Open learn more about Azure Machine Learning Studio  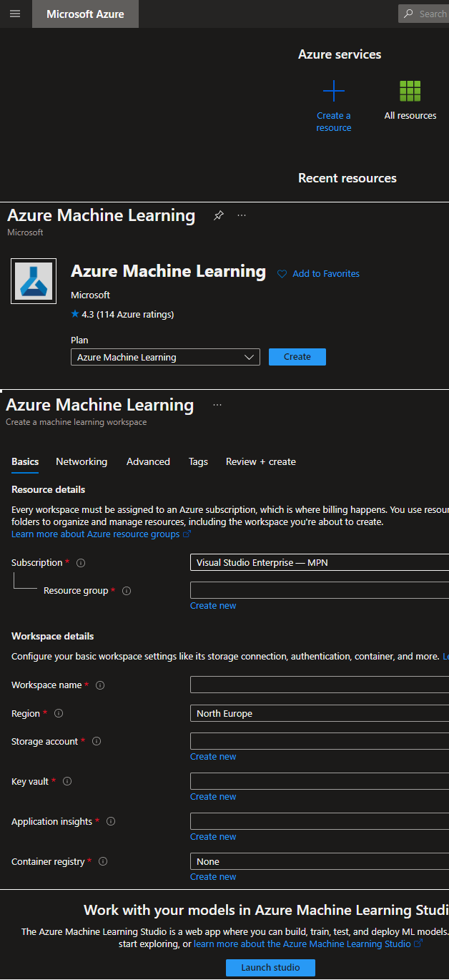tap(308, 944)
